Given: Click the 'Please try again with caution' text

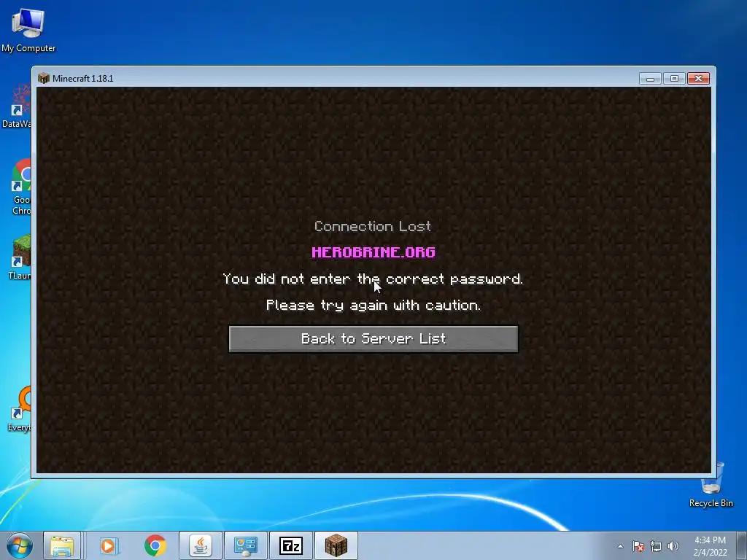Looking at the screenshot, I should [x=373, y=306].
